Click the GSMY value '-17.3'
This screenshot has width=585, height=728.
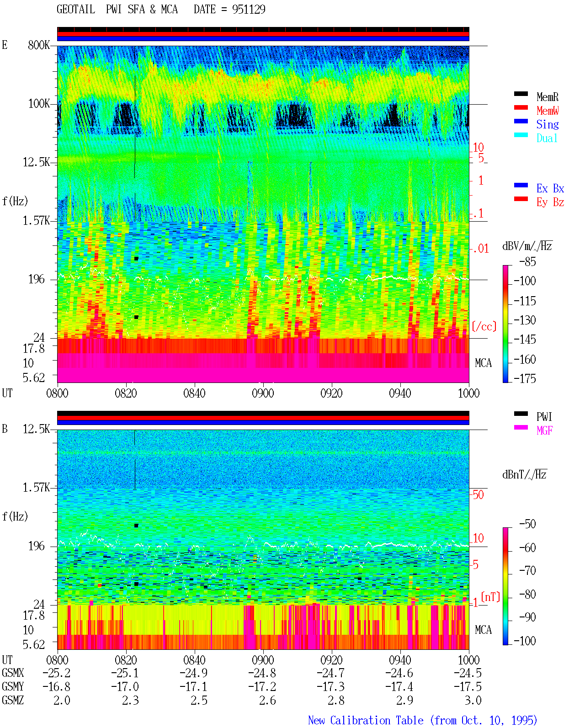[331, 687]
